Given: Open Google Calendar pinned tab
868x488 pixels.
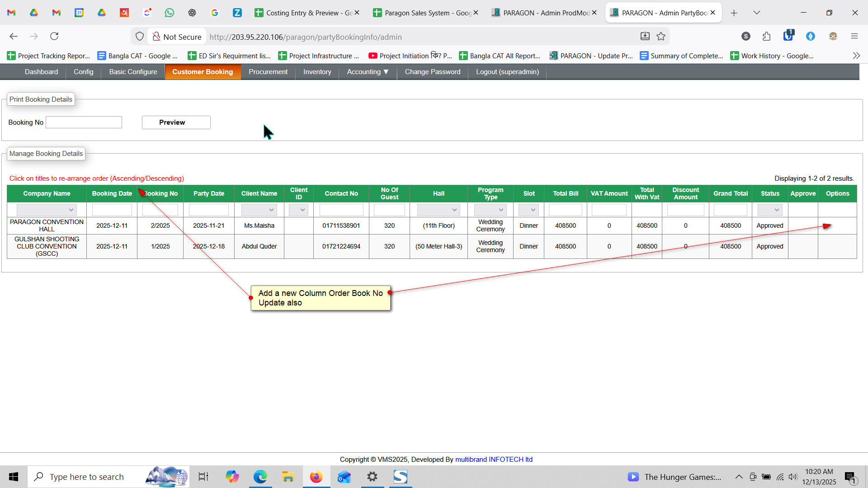Looking at the screenshot, I should click(x=79, y=13).
